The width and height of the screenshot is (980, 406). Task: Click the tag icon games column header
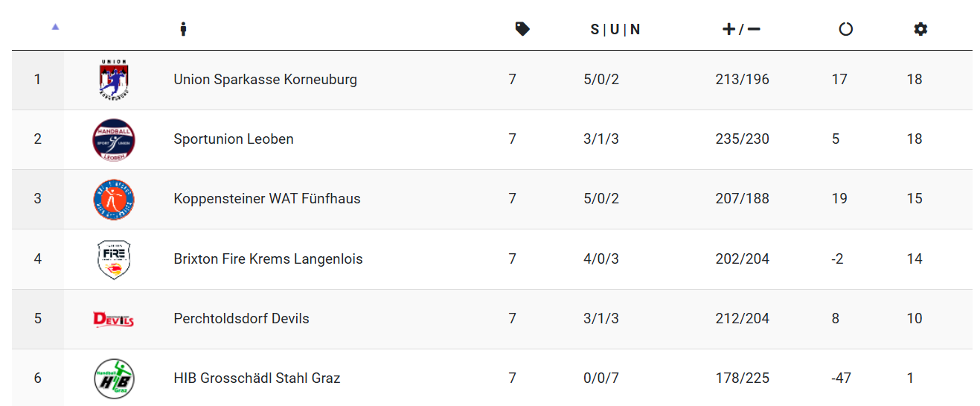pyautogui.click(x=522, y=29)
